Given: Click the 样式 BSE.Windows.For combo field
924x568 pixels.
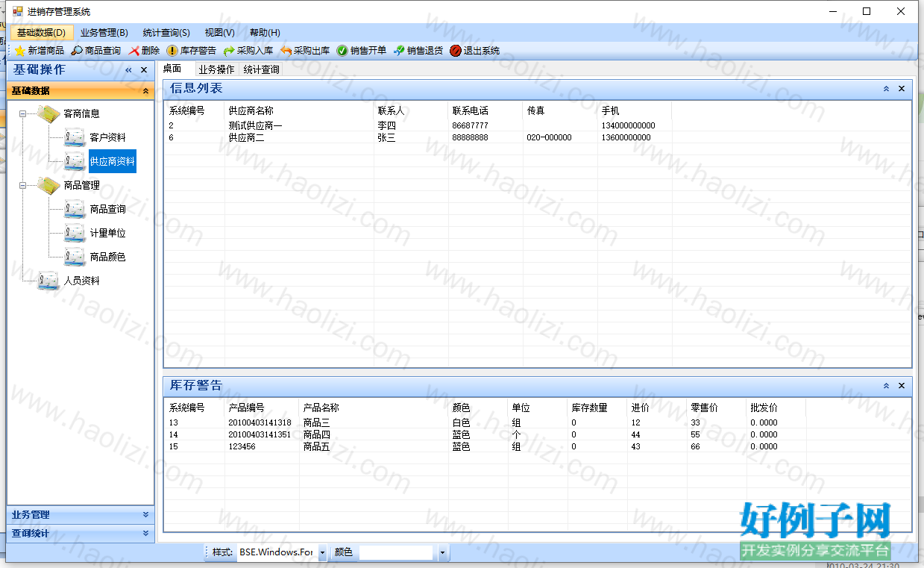Looking at the screenshot, I should 277,553.
